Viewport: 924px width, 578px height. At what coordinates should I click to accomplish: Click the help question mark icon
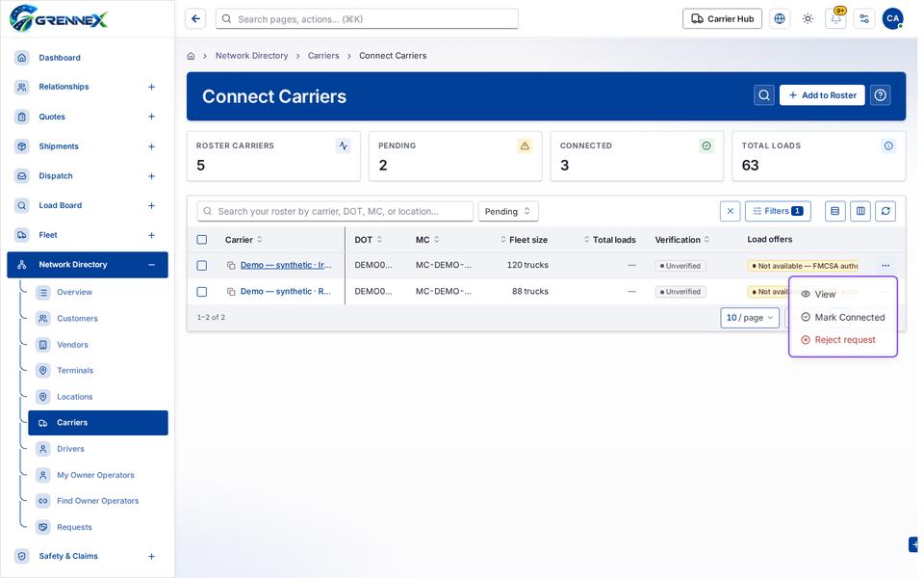click(x=880, y=95)
